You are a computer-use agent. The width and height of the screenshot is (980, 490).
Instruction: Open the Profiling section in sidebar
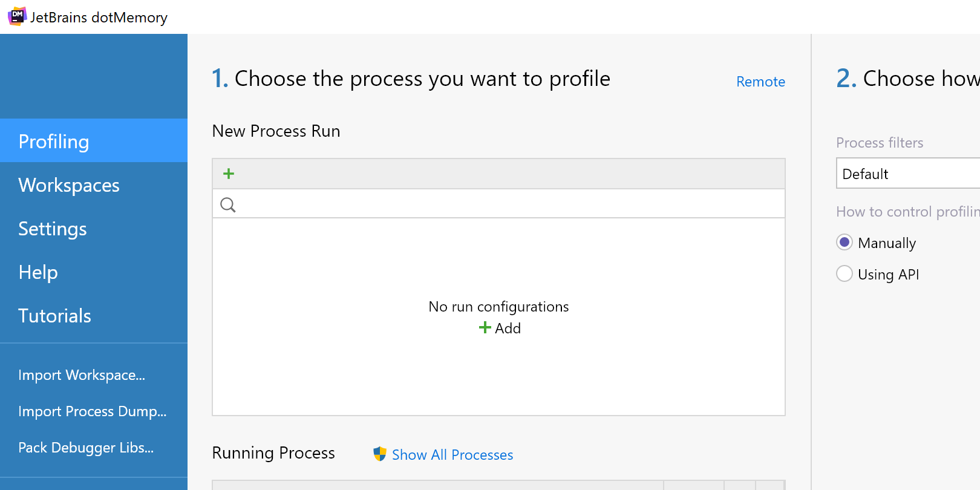54,142
